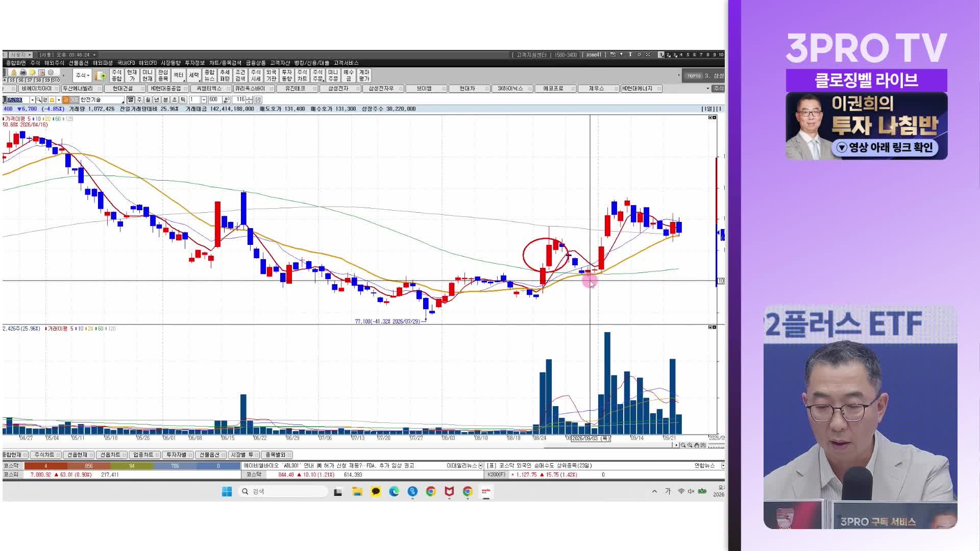
Task: Open File Explorer from taskbar
Action: click(x=357, y=491)
